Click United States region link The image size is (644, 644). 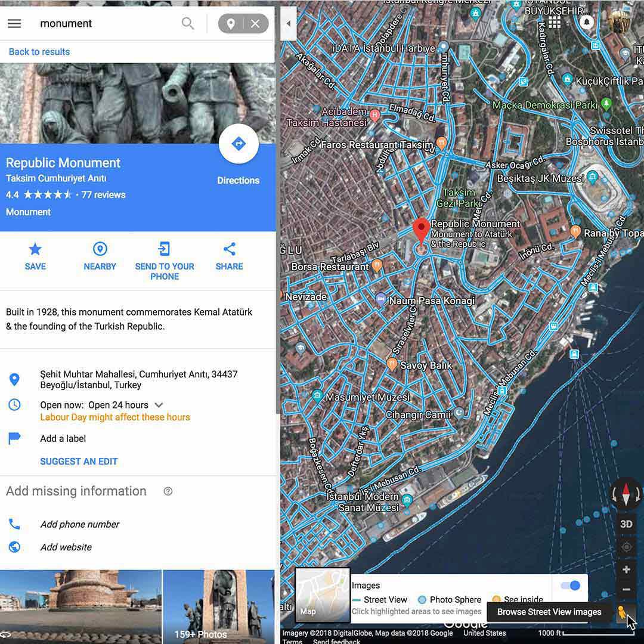(x=485, y=633)
